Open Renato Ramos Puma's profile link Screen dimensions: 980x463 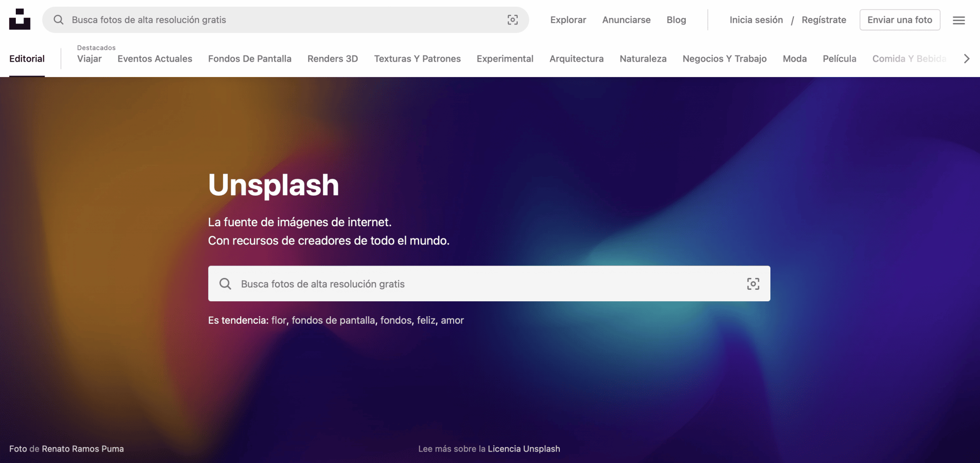tap(83, 449)
